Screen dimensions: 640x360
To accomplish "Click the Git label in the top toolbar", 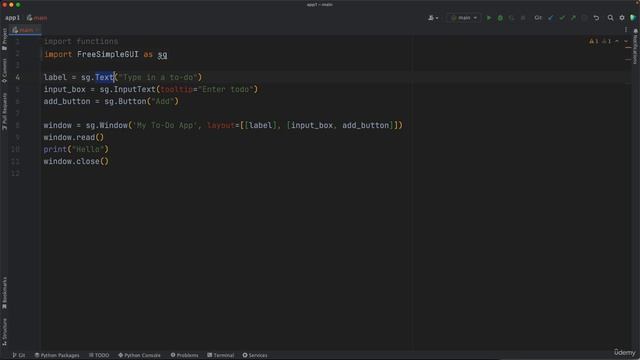I will coord(538,18).
